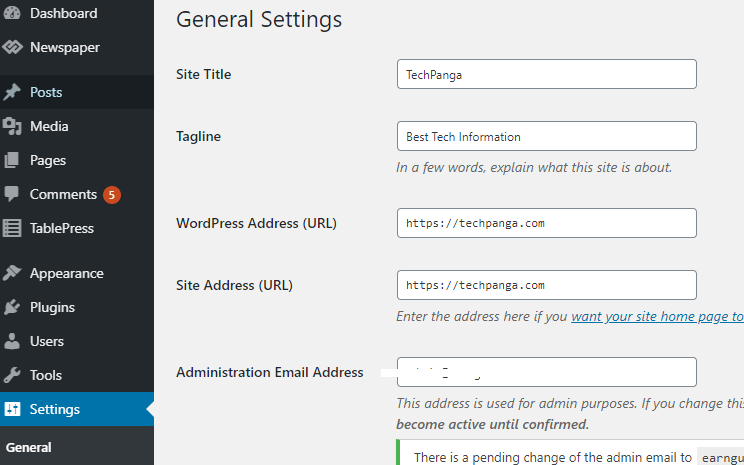This screenshot has height=465, width=744.
Task: Select the General settings submenu
Action: (x=28, y=447)
